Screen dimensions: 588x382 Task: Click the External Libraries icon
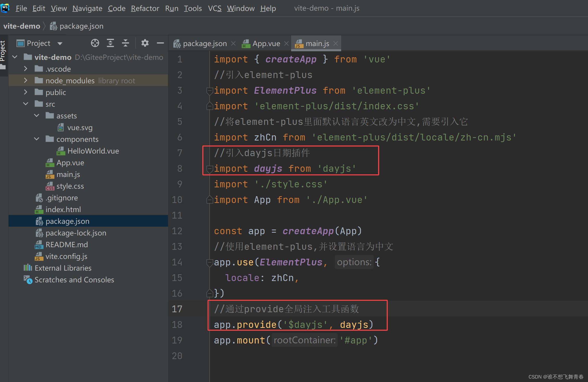(x=28, y=268)
